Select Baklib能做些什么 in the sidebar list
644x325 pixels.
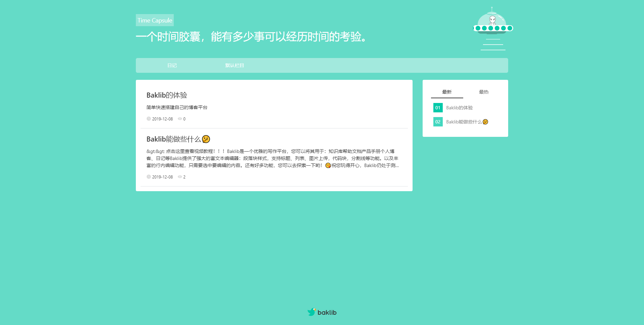464,122
